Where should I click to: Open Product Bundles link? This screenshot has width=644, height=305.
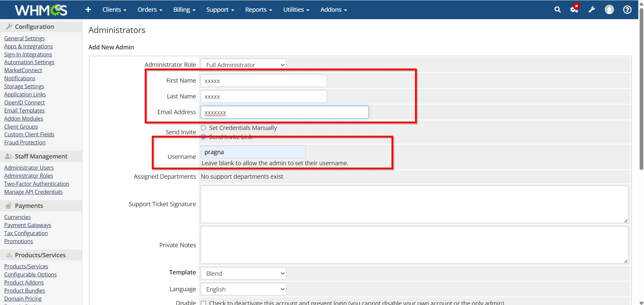[x=25, y=291]
